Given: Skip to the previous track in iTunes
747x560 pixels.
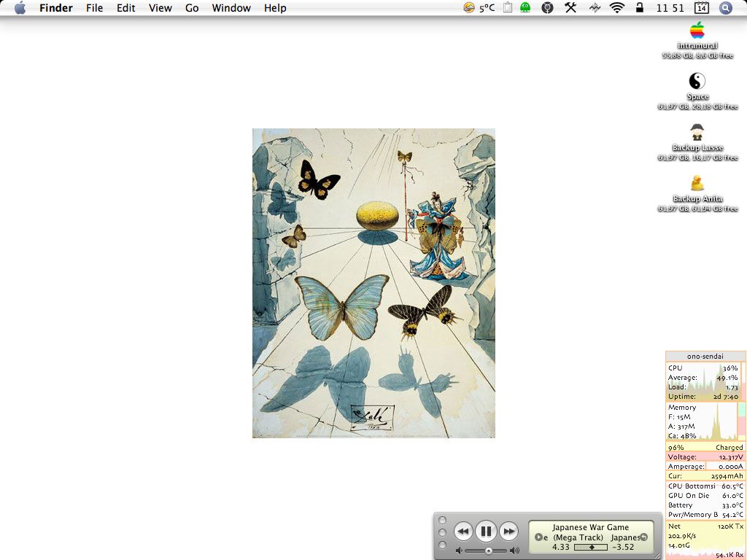Looking at the screenshot, I should click(x=463, y=531).
